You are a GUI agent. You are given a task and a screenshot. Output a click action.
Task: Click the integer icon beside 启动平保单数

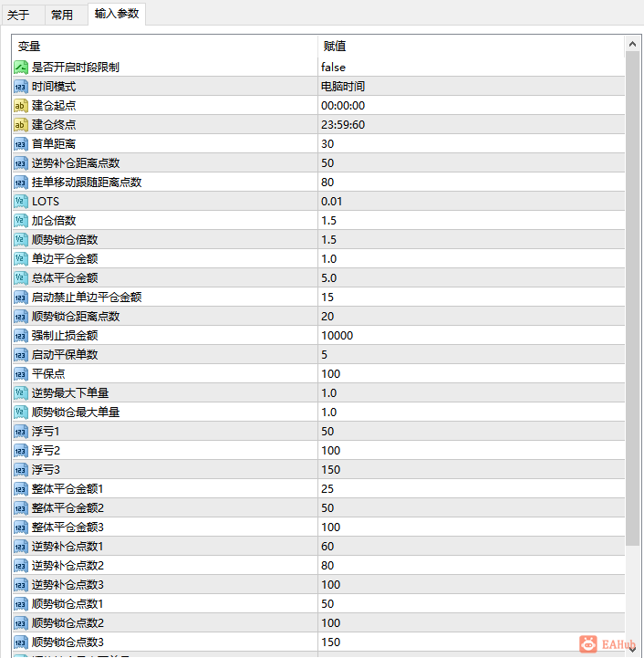click(x=21, y=355)
